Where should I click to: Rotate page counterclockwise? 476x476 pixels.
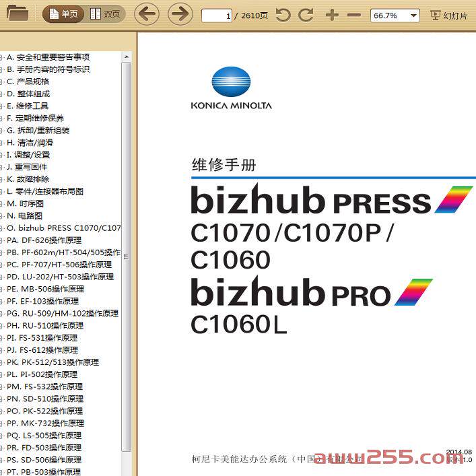(283, 15)
